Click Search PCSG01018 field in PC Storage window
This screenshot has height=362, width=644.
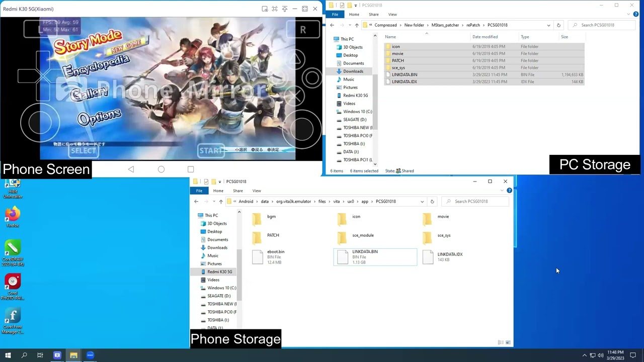point(601,25)
